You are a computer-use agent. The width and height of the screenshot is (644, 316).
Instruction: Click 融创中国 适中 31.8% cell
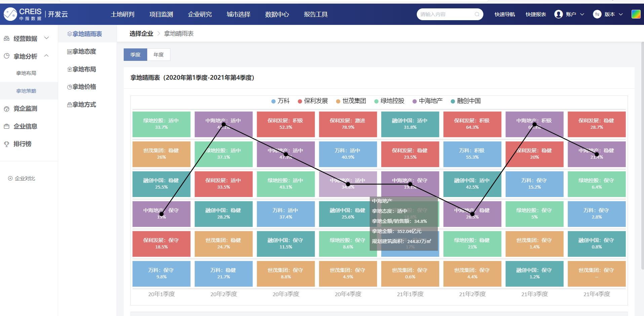[410, 124]
